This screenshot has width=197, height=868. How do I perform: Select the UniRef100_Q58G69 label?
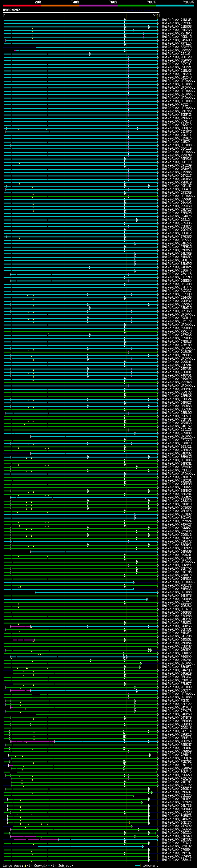(x=177, y=118)
